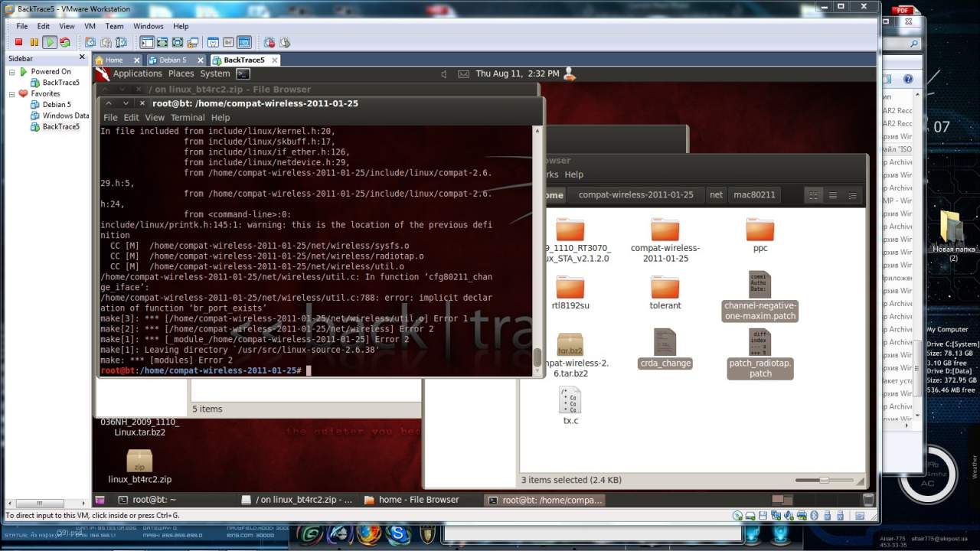Select the ppc folder in file browser
980x551 pixels.
pos(759,235)
